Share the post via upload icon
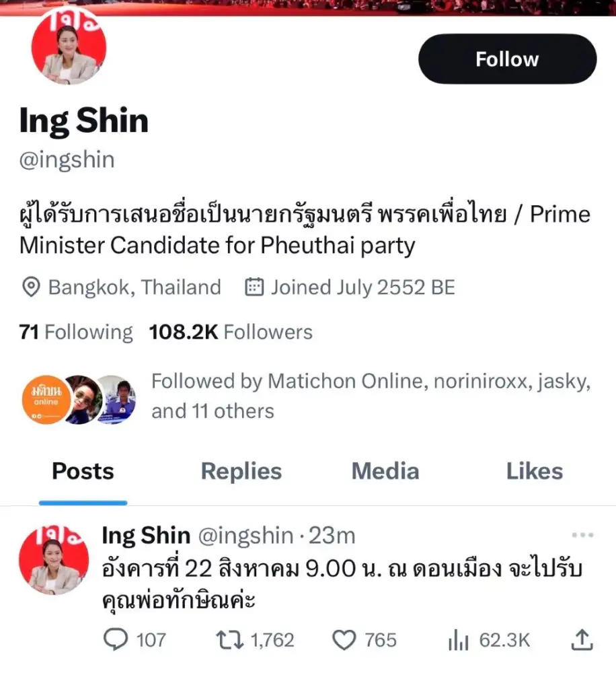Image resolution: width=616 pixels, height=673 pixels. point(581,640)
